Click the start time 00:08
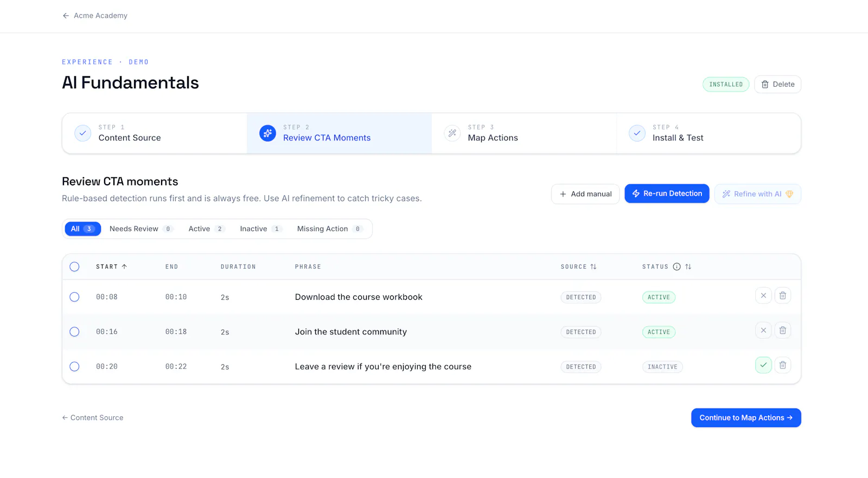 (107, 297)
